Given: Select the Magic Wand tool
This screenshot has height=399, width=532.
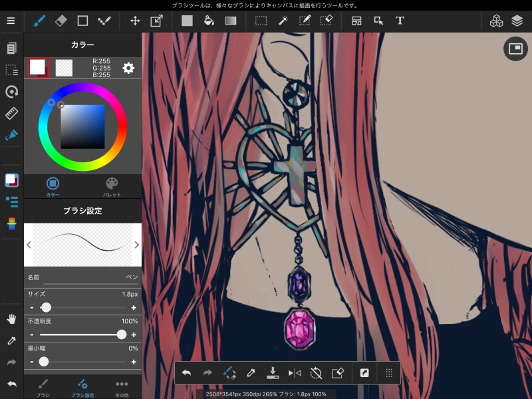Looking at the screenshot, I should coord(283,21).
